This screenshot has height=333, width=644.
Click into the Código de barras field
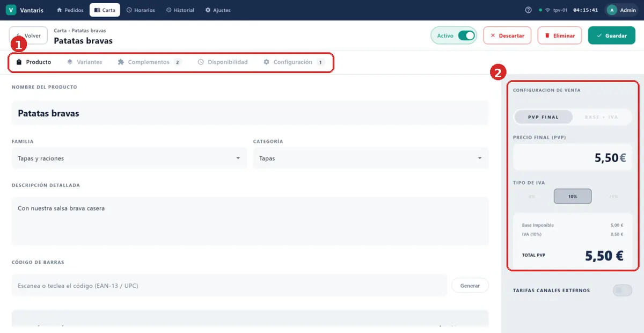(x=229, y=286)
